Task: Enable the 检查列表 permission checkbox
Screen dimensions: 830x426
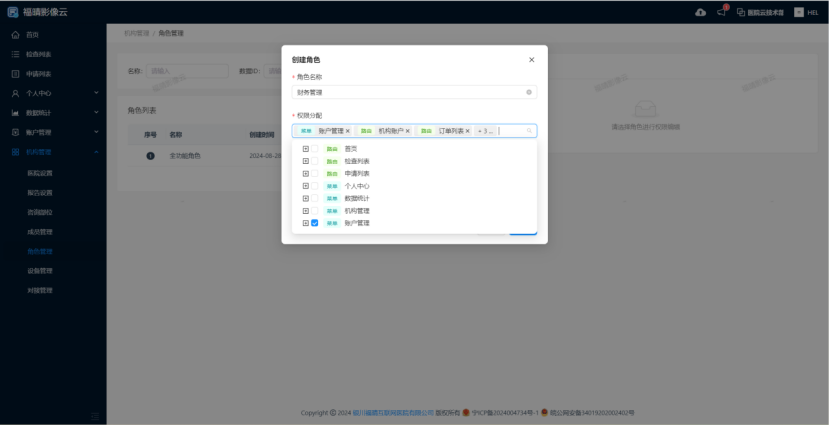Action: click(x=315, y=161)
